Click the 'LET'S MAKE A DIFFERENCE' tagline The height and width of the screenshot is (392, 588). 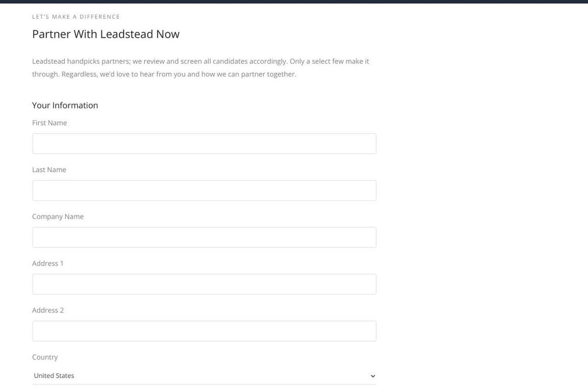coord(76,16)
